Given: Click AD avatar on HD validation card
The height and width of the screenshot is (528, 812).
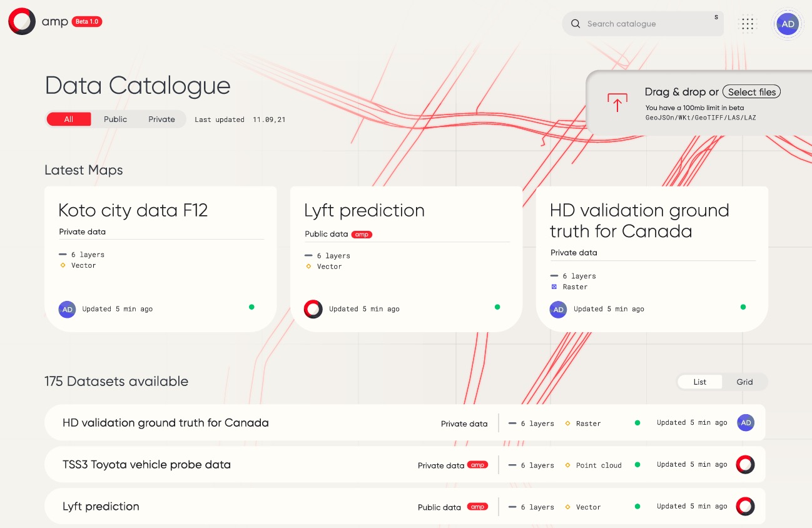Looking at the screenshot, I should 558,309.
